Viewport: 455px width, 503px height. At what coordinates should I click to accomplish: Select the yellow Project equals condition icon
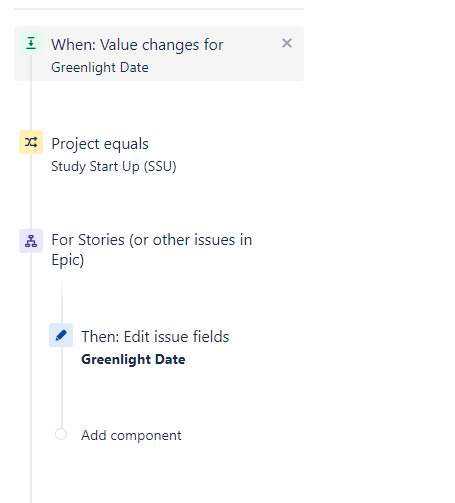point(31,142)
